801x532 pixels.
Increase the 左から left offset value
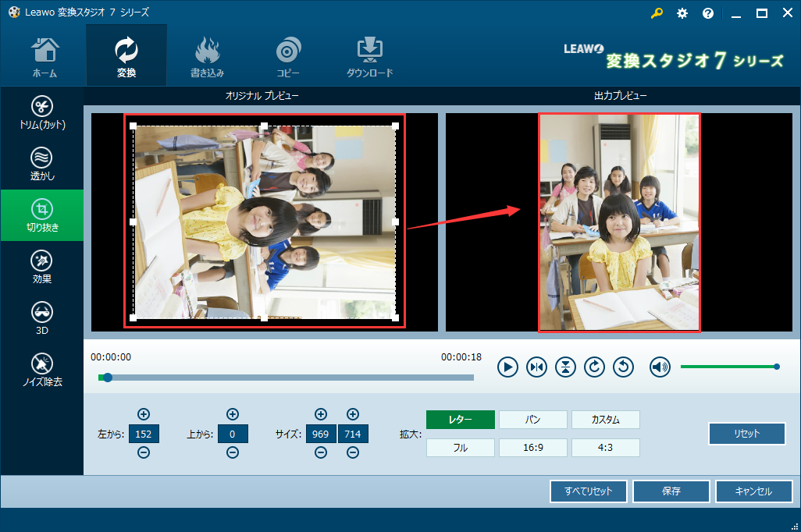[144, 414]
